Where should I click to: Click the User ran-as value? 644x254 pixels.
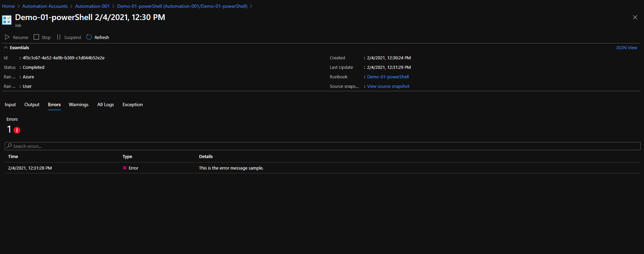(x=27, y=86)
